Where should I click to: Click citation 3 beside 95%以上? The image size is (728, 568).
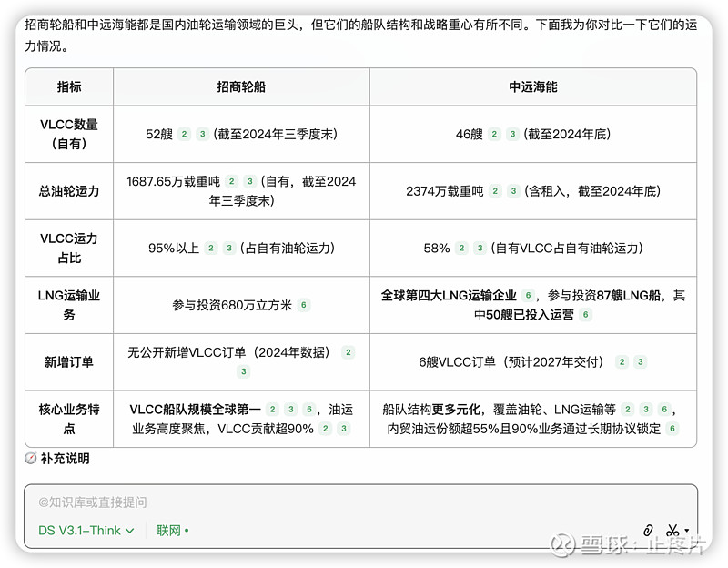click(228, 248)
